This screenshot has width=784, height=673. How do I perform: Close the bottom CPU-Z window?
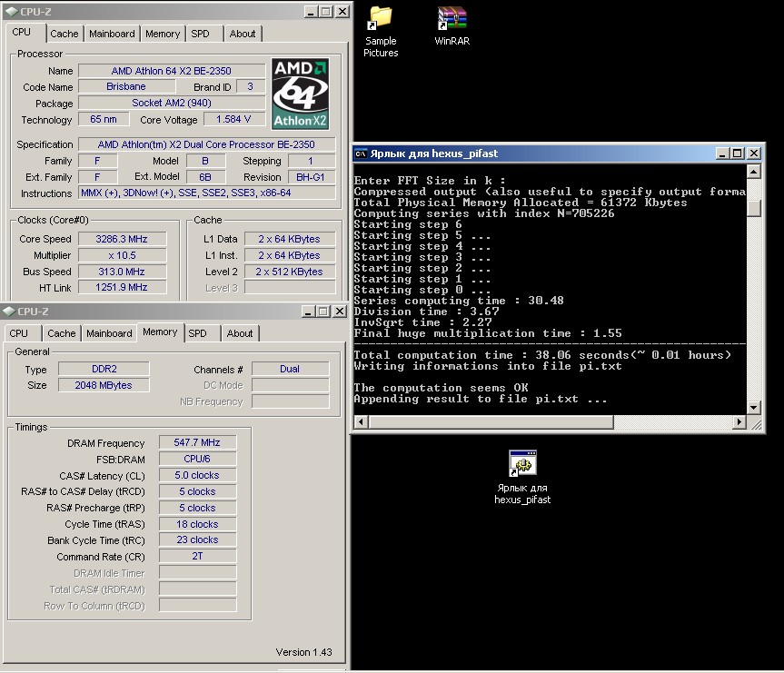pos(340,312)
